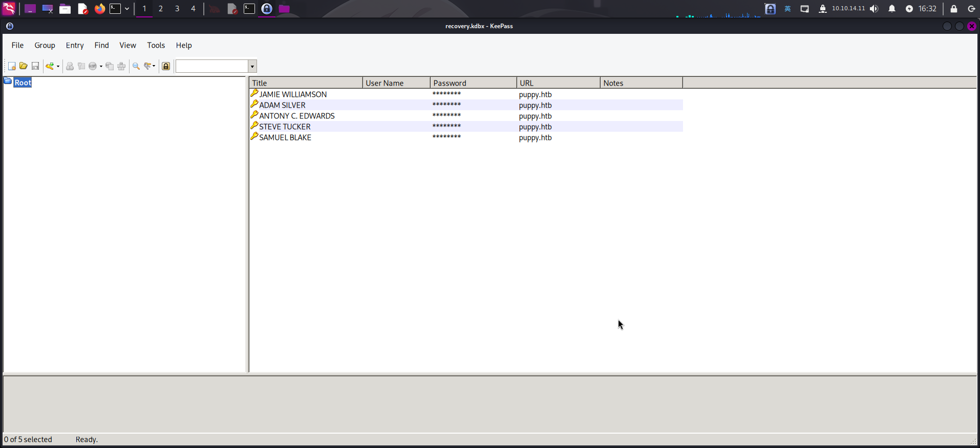Open the terminal launcher in the panel
Screen dimensions: 980x448
[x=115, y=9]
